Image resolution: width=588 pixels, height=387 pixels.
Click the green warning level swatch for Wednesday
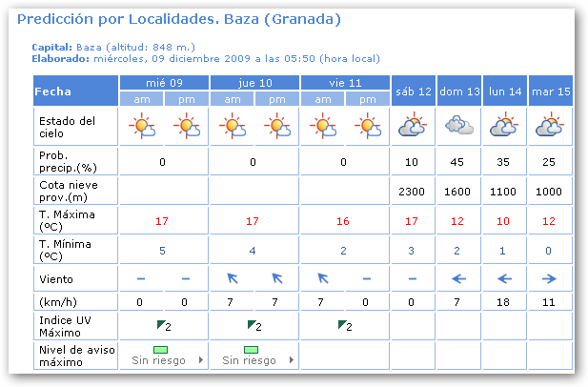(x=161, y=350)
